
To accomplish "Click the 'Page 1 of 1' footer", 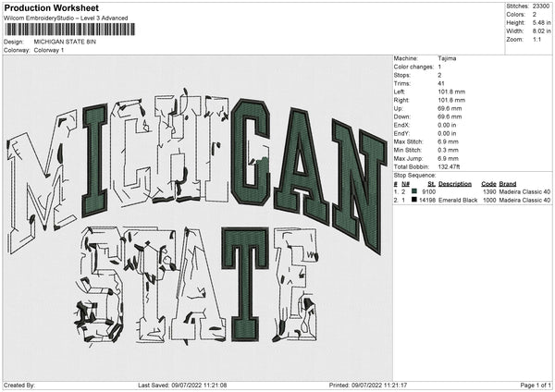I will [536, 385].
